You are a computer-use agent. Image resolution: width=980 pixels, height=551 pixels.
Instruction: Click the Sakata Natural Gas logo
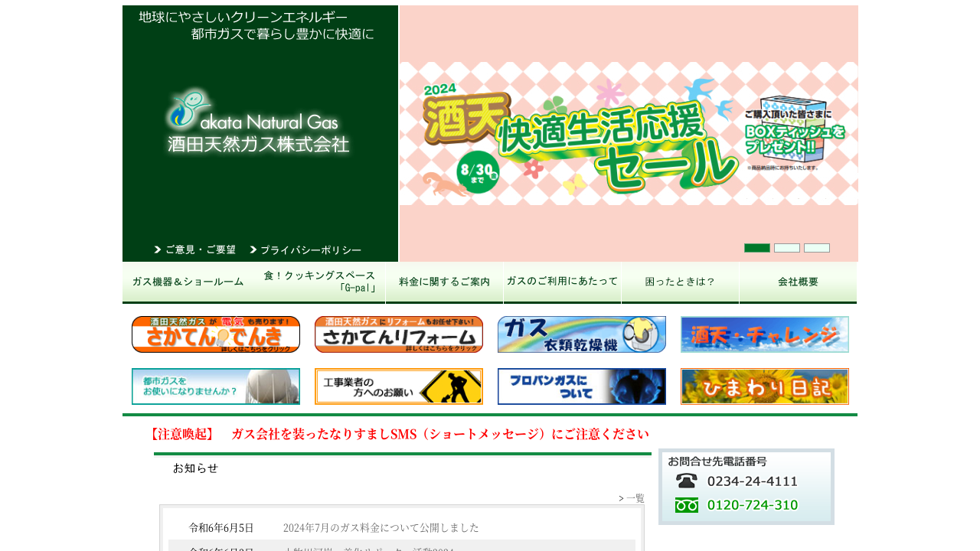coord(258,121)
